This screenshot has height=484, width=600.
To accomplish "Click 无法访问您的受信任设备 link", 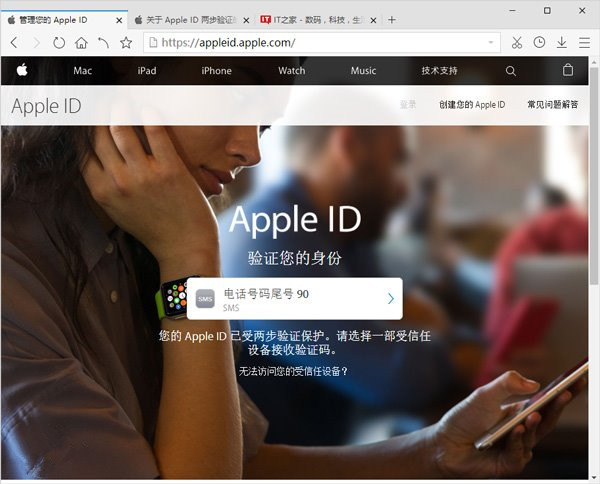I will [x=293, y=371].
